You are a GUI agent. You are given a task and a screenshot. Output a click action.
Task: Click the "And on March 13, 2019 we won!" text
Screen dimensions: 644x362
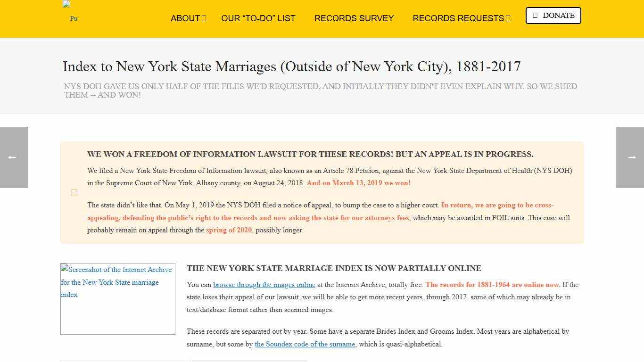358,183
